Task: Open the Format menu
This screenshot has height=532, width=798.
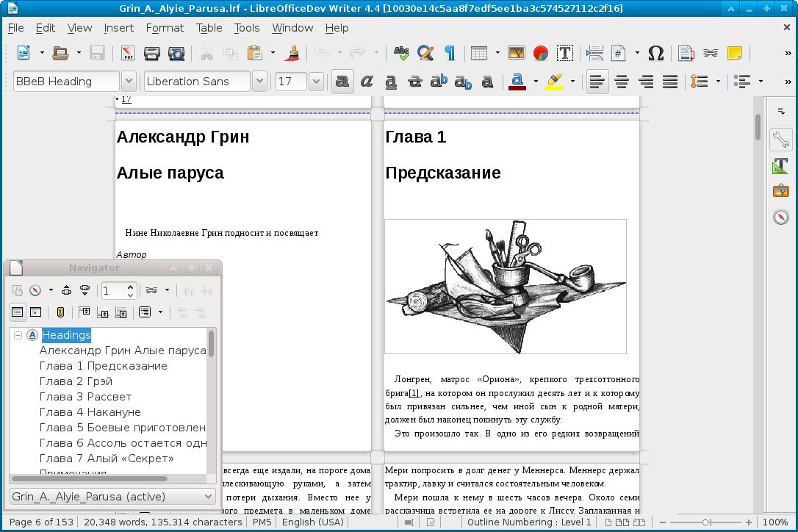Action: (165, 28)
